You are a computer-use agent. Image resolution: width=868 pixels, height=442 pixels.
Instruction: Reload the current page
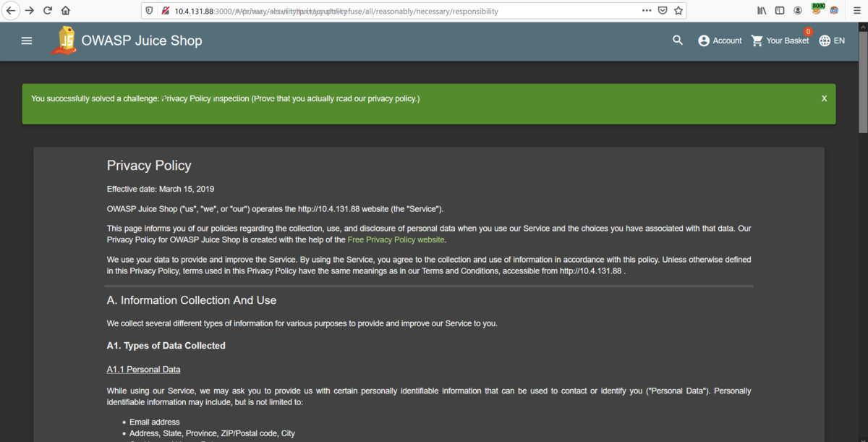pos(48,11)
